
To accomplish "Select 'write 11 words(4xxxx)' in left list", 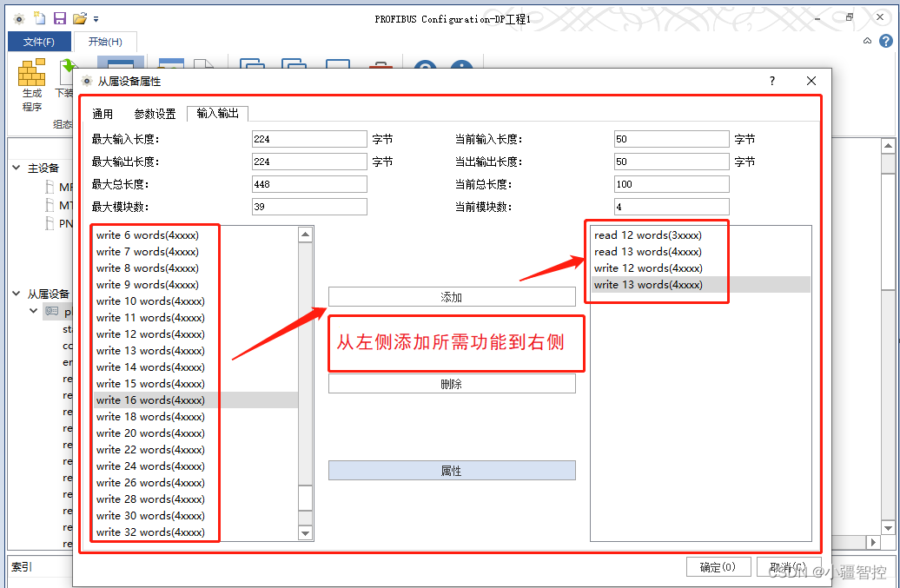I will 195,318.
